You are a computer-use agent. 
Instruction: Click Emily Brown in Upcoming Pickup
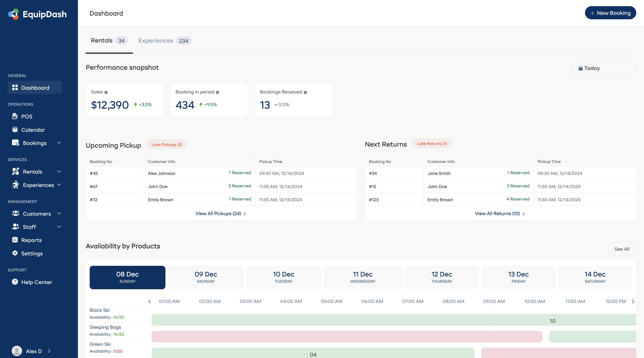(161, 200)
